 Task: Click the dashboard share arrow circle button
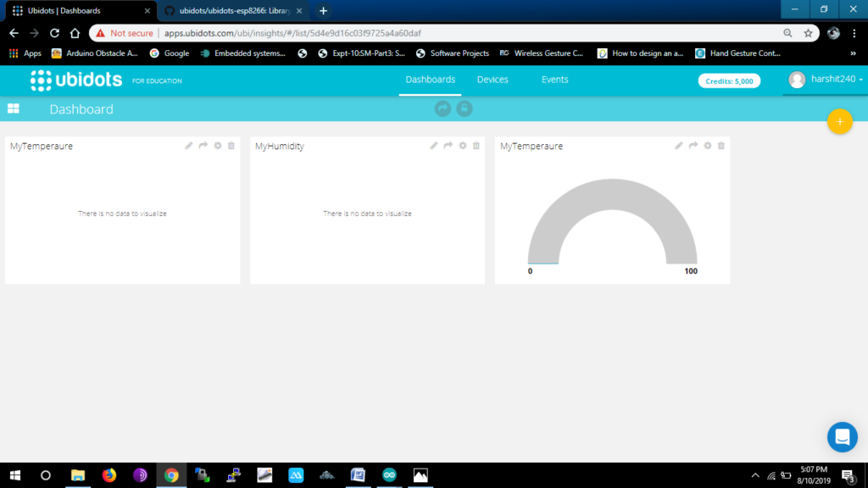coord(442,108)
